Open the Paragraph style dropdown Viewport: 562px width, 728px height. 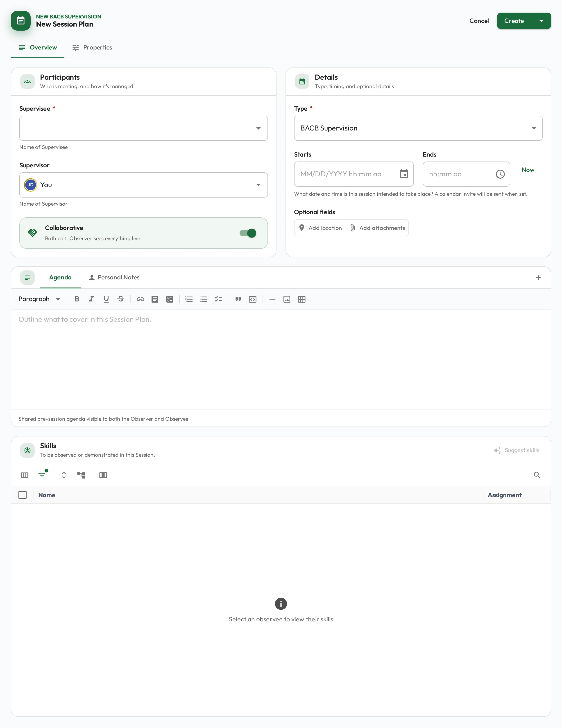[x=39, y=299]
